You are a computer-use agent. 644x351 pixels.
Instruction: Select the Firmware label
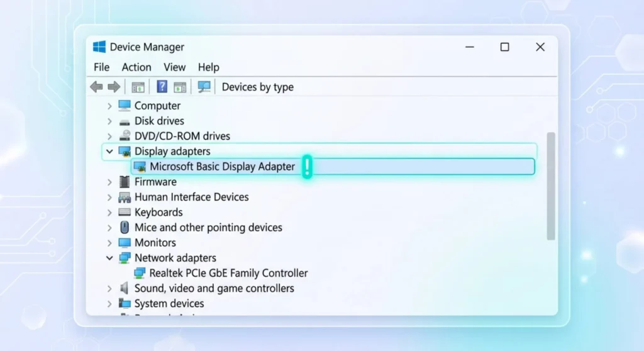pos(156,182)
